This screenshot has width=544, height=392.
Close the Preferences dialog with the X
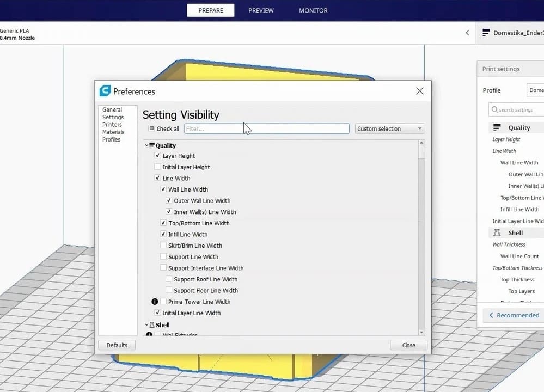click(419, 91)
